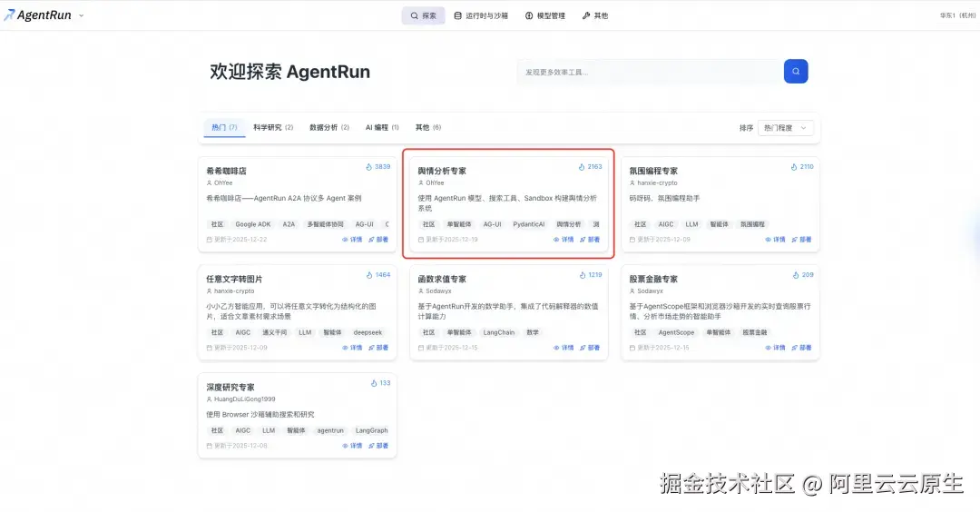The height and width of the screenshot is (512, 980).
Task: Click the flame count 1219 on 函数求值专家
Action: (x=590, y=275)
